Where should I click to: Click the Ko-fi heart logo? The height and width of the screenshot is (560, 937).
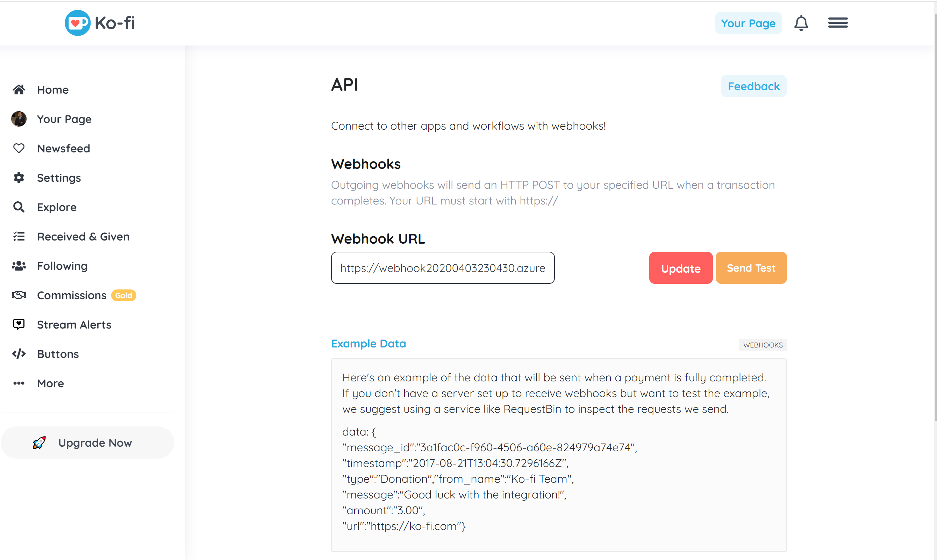coord(77,23)
